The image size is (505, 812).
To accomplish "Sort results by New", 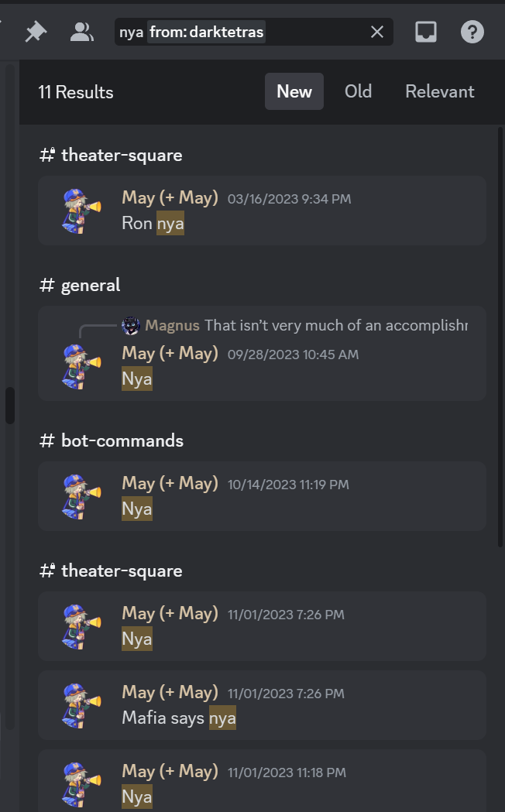I will [x=294, y=91].
